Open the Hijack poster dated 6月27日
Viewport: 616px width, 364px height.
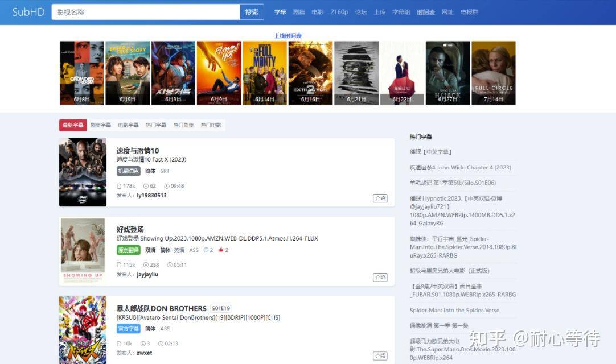pos(448,73)
